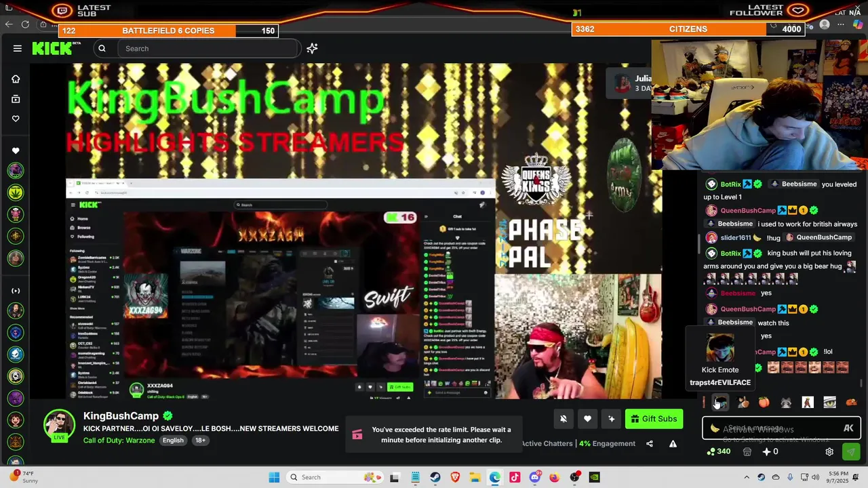The image size is (868, 488).
Task: Click the Gift Subs button
Action: click(x=654, y=419)
